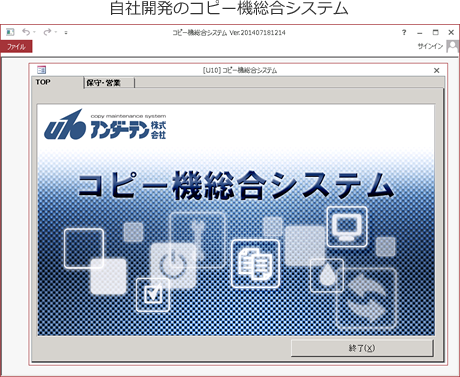This screenshot has width=460, height=377.
Task: Click サインイン to sign in
Action: [x=430, y=46]
